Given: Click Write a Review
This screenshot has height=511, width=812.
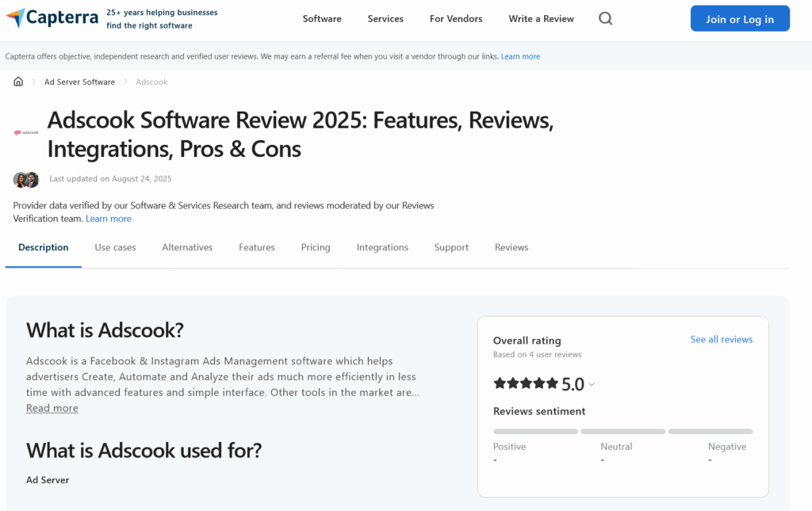Looking at the screenshot, I should click(541, 19).
